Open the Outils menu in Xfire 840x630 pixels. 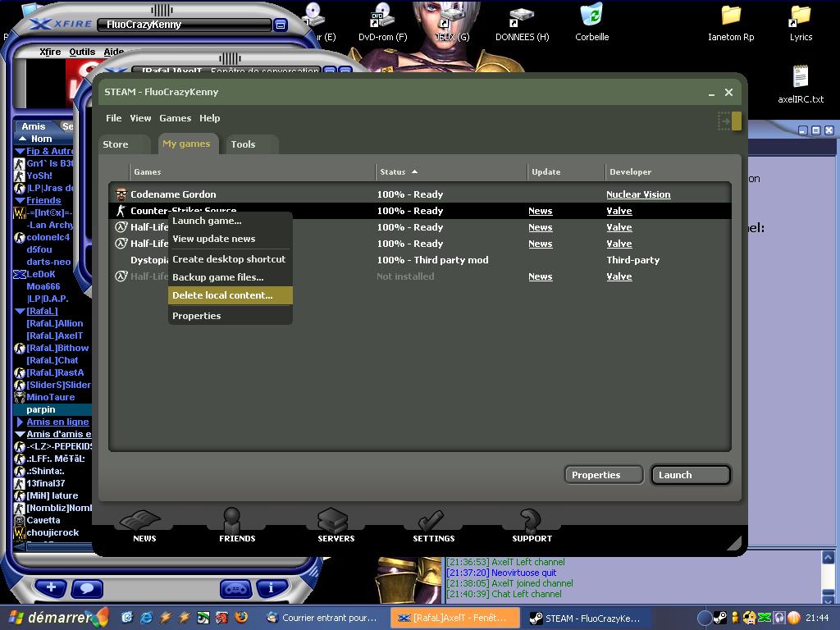point(82,52)
